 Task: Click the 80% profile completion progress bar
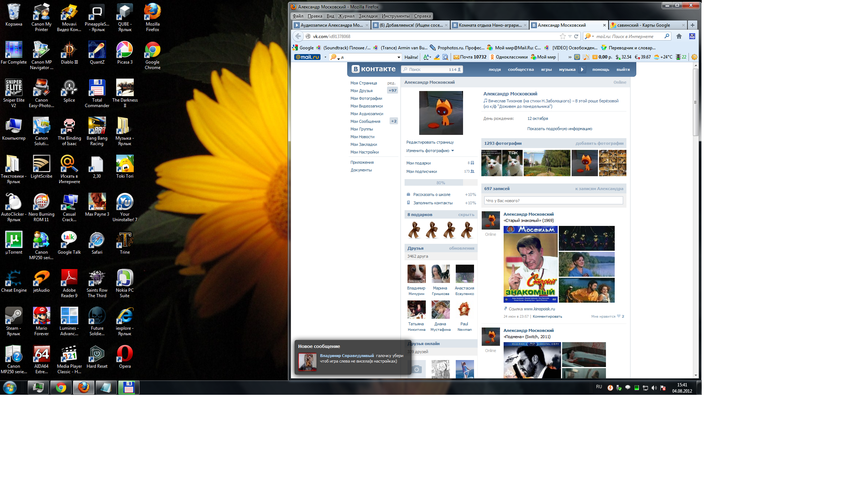pyautogui.click(x=441, y=182)
